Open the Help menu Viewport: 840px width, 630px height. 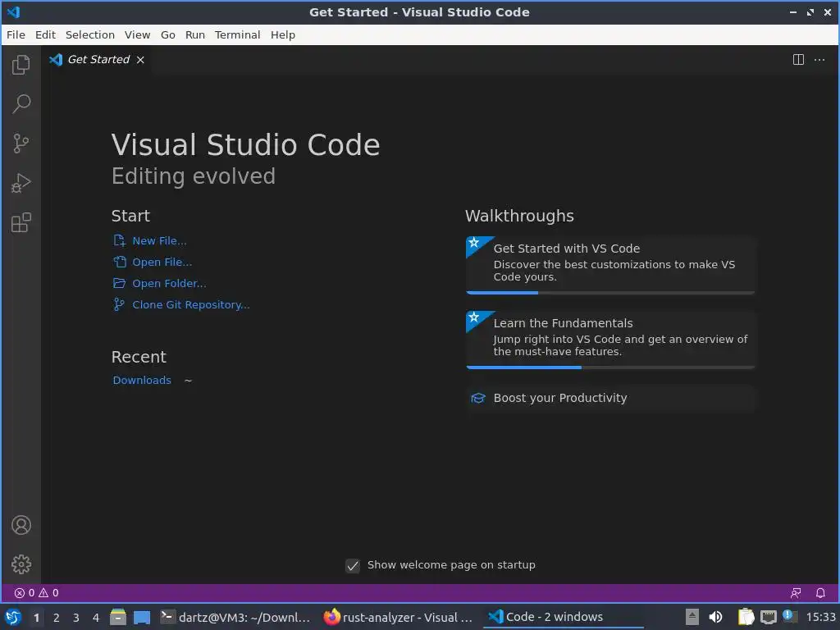[283, 34]
